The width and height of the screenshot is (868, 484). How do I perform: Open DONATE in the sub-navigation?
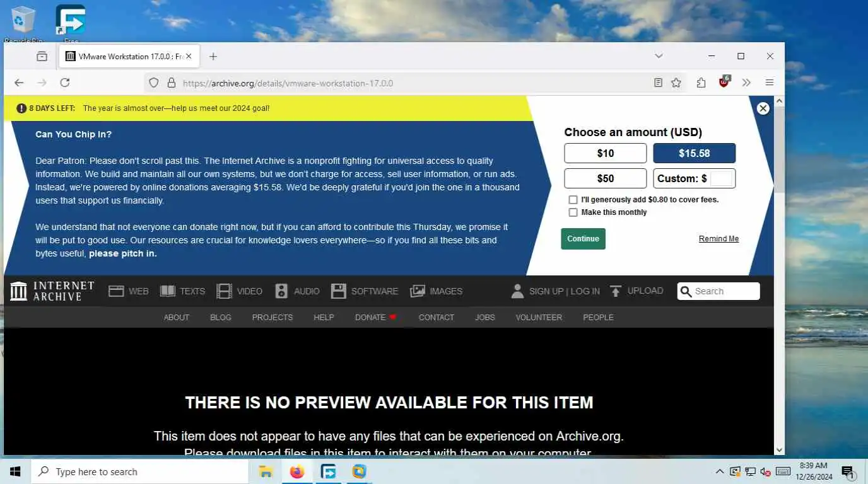[x=375, y=317]
